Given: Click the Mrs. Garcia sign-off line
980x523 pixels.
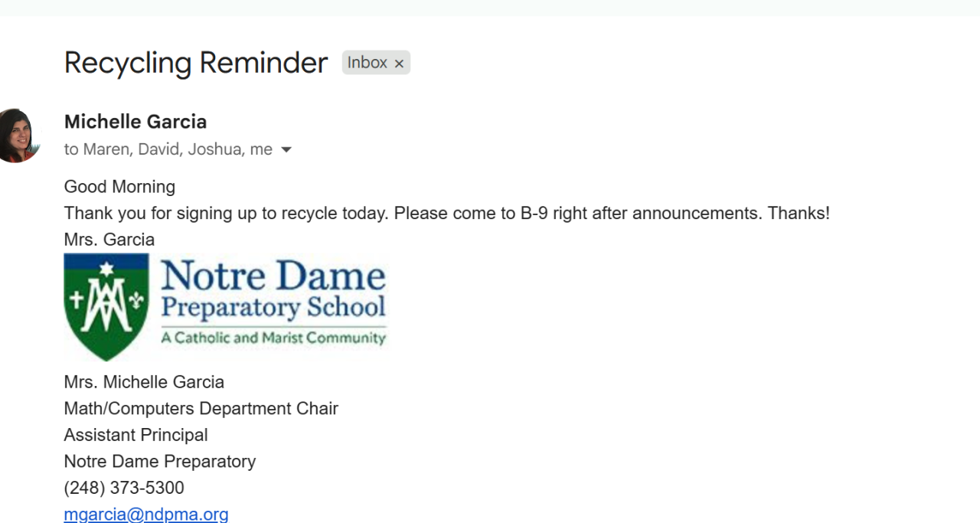Looking at the screenshot, I should click(x=109, y=240).
